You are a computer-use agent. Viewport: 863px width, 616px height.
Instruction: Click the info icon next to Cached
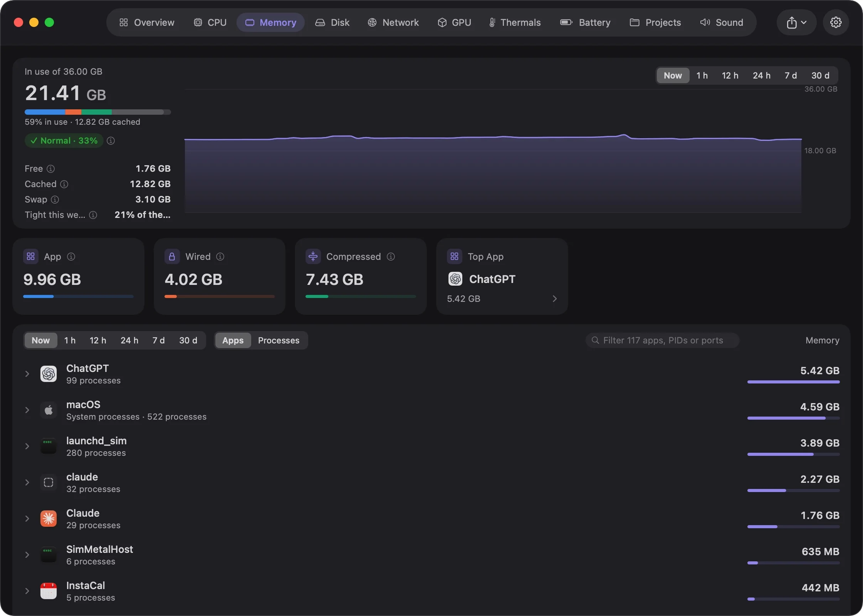64,184
